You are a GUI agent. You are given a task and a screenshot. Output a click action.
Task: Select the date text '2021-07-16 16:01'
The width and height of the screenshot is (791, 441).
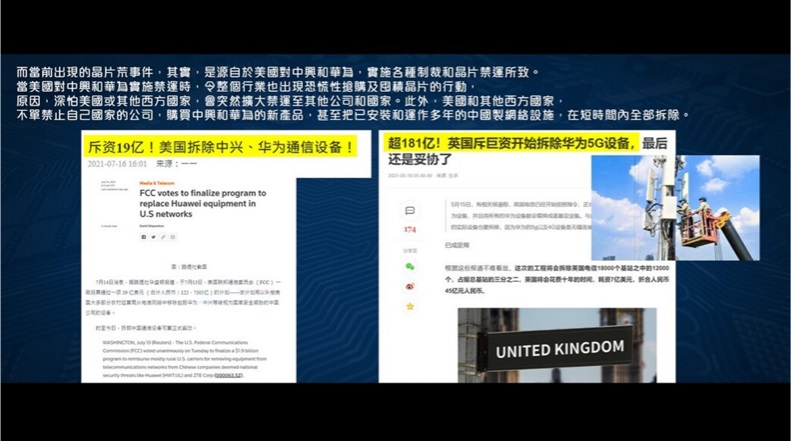point(117,164)
